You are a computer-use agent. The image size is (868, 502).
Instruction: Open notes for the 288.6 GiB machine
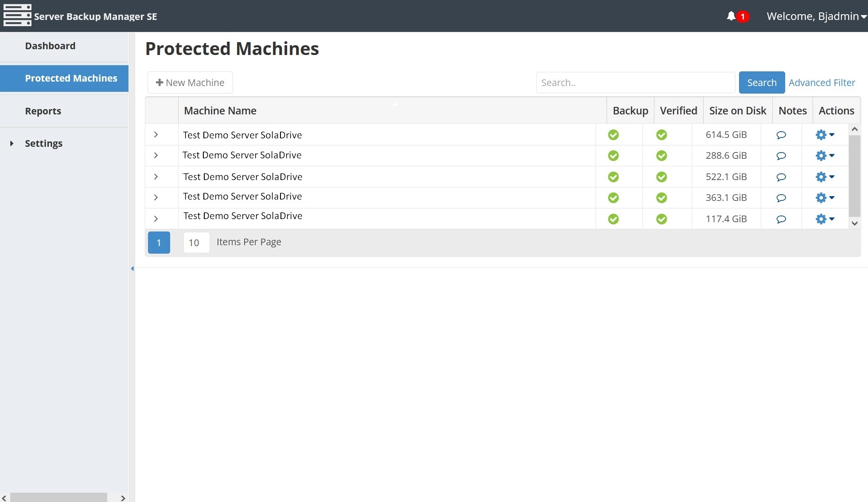(x=781, y=156)
